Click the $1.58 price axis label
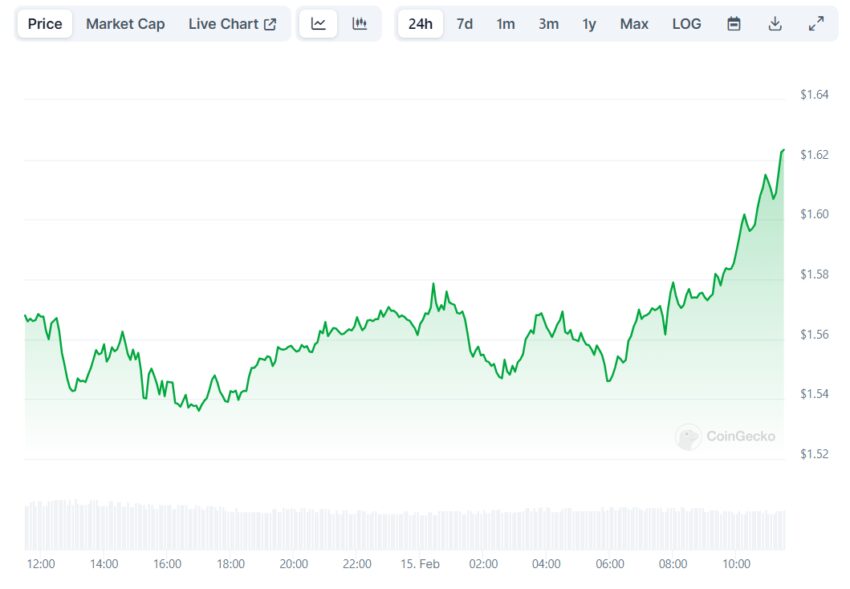This screenshot has width=850, height=589. coord(814,274)
